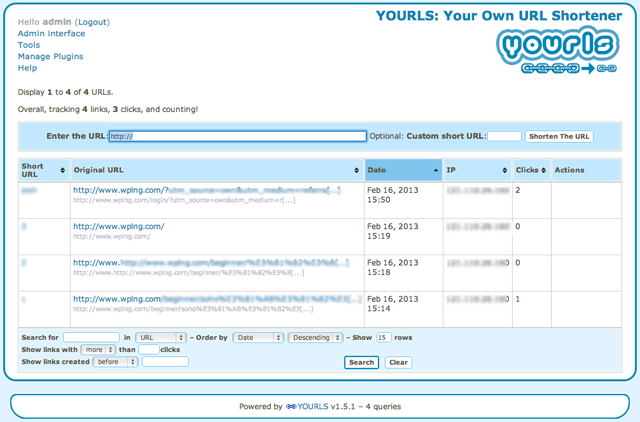Click the Search button
The width and height of the screenshot is (640, 422).
(x=361, y=362)
